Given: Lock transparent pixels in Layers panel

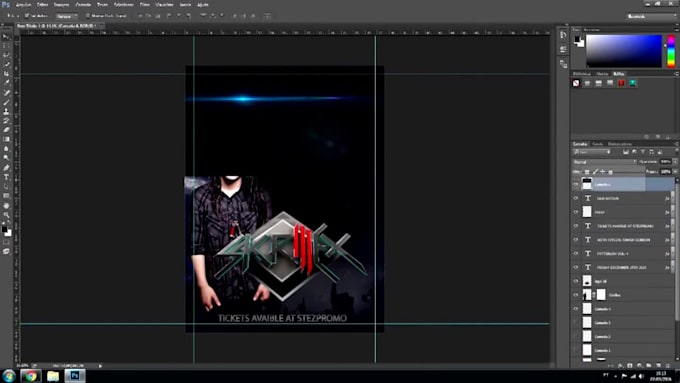Looking at the screenshot, I should pyautogui.click(x=587, y=172).
